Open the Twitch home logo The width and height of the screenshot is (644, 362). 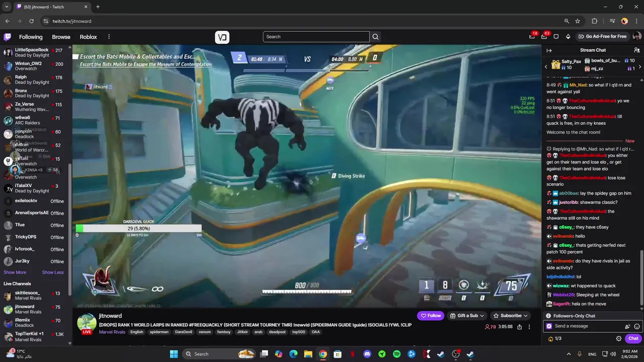8,37
